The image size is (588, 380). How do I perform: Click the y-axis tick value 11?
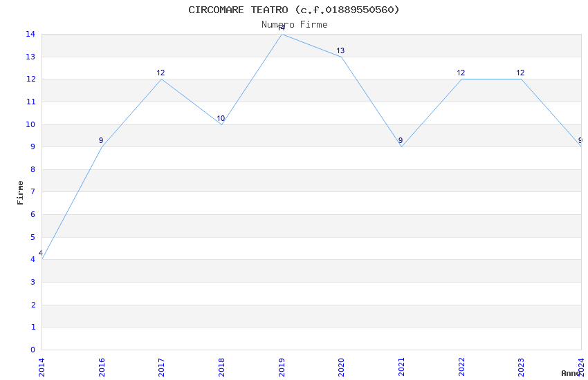30,102
